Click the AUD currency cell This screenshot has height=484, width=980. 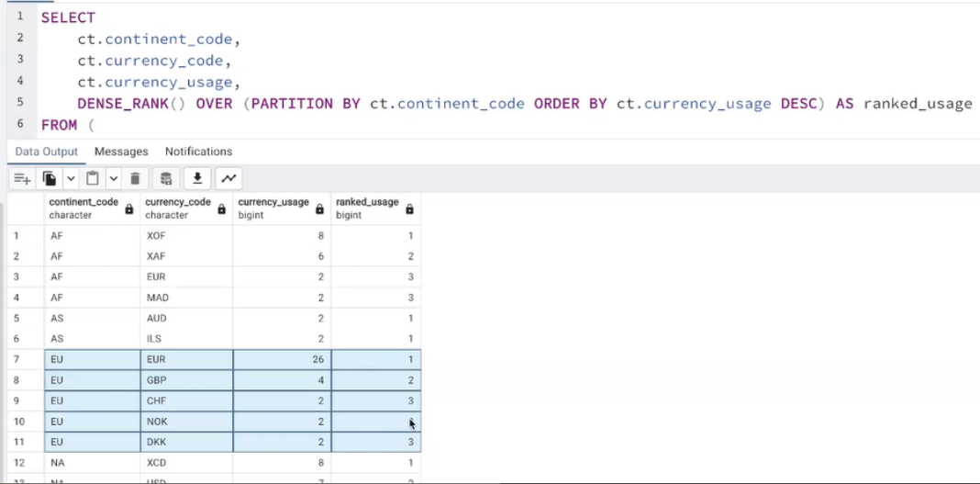187,319
